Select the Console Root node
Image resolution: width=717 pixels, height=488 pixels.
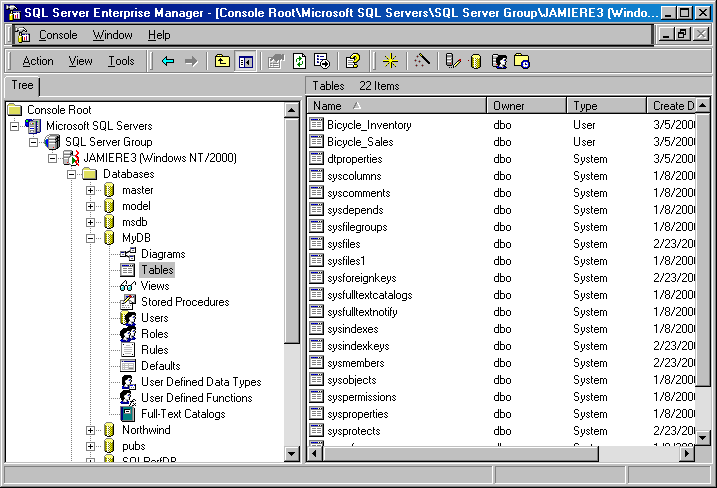(59, 110)
